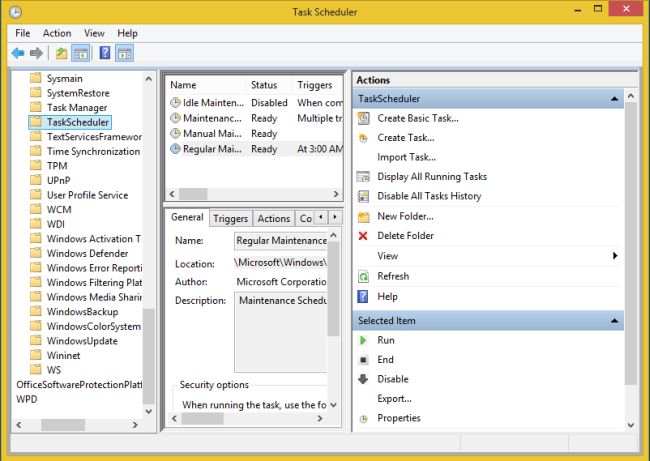Switch to the Triggers tab
This screenshot has width=650, height=461.
tap(230, 218)
